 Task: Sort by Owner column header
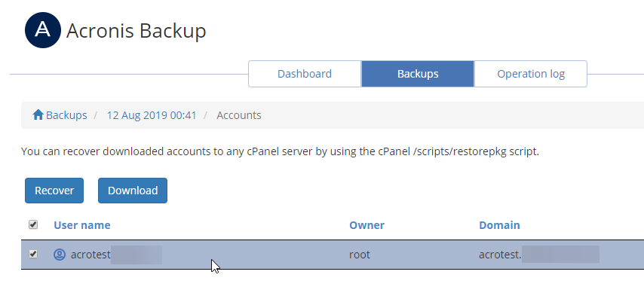[x=366, y=225]
